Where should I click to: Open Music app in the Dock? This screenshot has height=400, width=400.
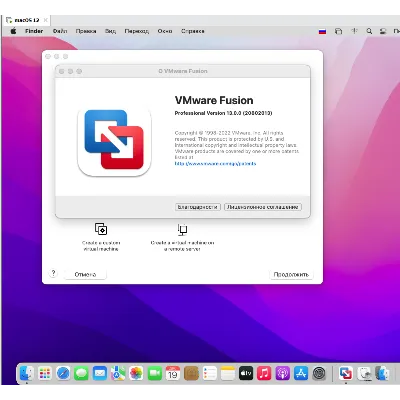(264, 373)
